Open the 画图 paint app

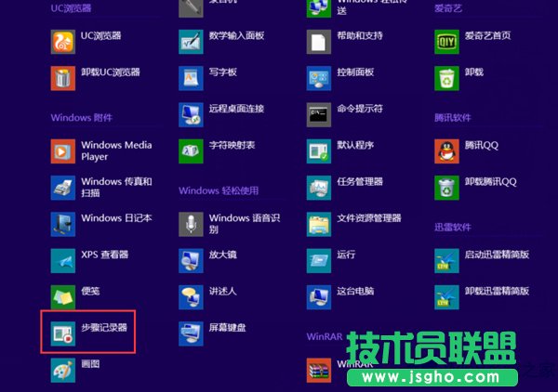click(63, 371)
